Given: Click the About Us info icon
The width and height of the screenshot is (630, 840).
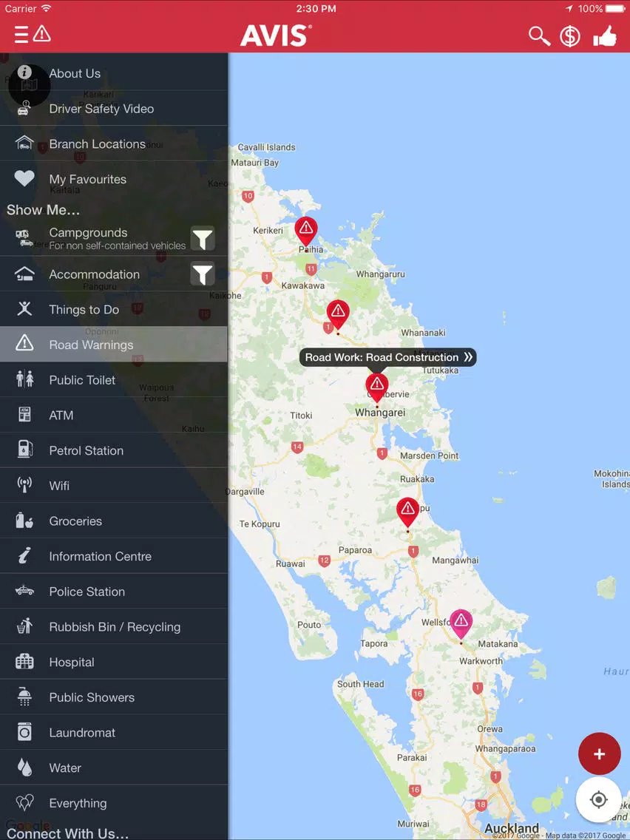Looking at the screenshot, I should [x=24, y=72].
